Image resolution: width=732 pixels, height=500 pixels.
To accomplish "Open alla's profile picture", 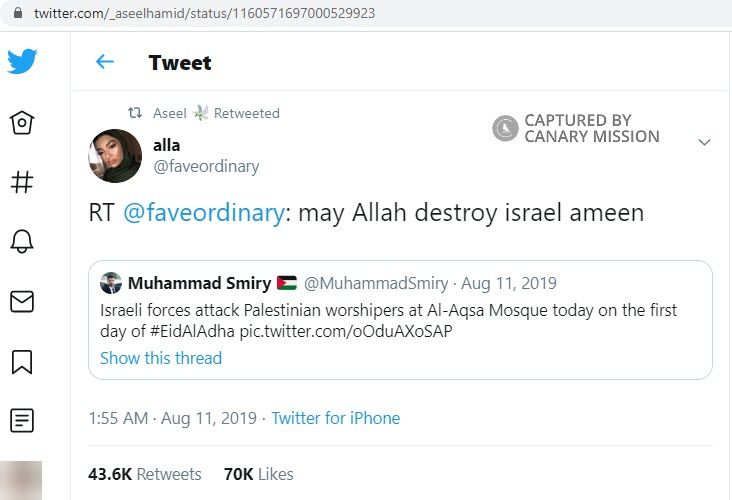I will point(115,156).
